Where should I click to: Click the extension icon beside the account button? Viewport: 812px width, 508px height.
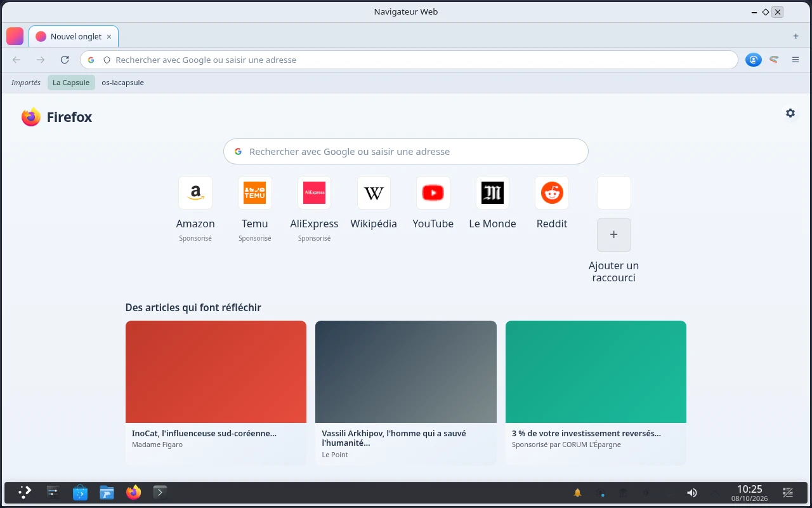point(774,60)
